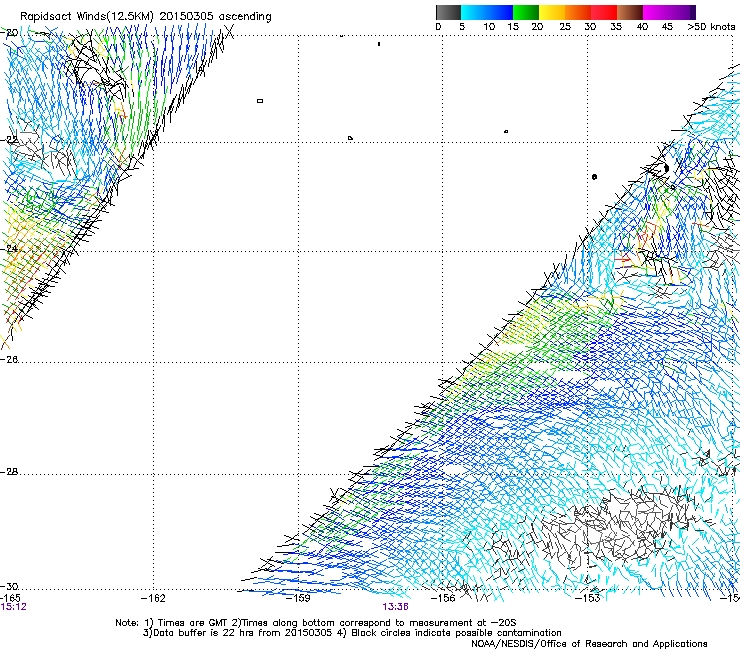
Task: Click the purple '13:36' time label
Action: tap(395, 607)
